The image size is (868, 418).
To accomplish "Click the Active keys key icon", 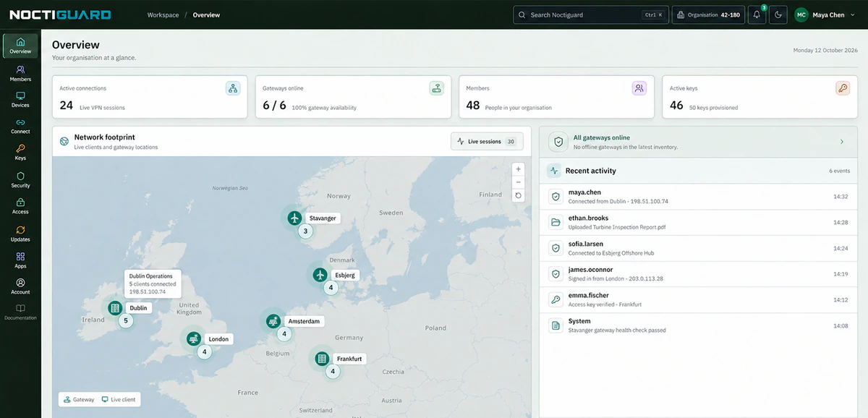I will (843, 88).
